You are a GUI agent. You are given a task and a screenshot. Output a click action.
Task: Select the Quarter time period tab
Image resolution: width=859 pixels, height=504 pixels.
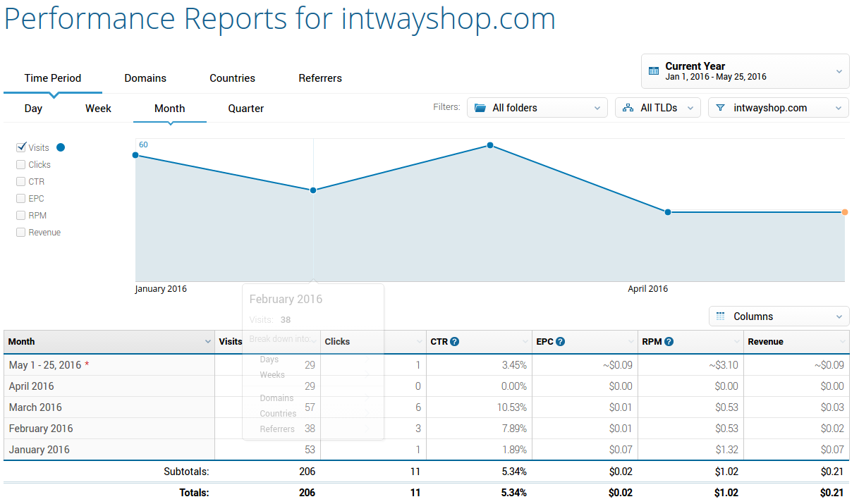(245, 109)
